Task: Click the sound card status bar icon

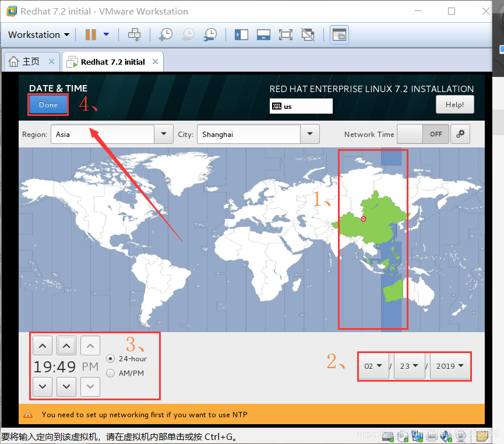Action: click(x=446, y=436)
